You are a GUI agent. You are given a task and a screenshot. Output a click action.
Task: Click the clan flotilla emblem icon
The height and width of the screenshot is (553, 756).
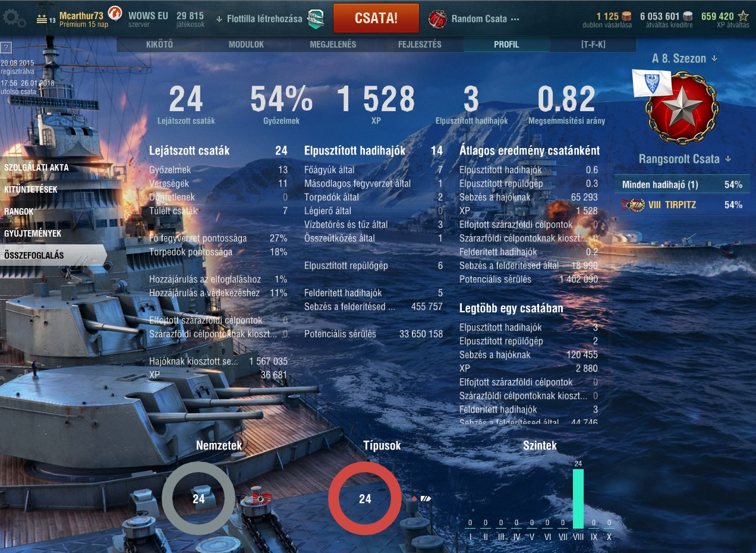coord(316,19)
